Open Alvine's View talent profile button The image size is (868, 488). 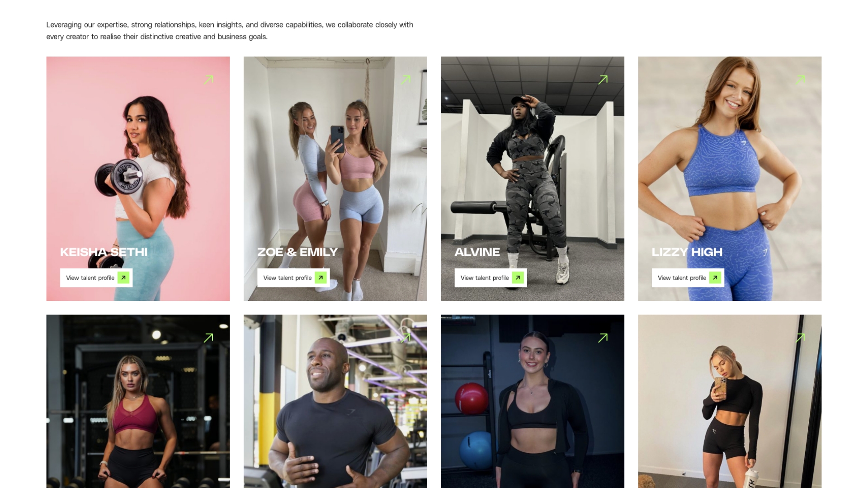click(491, 278)
